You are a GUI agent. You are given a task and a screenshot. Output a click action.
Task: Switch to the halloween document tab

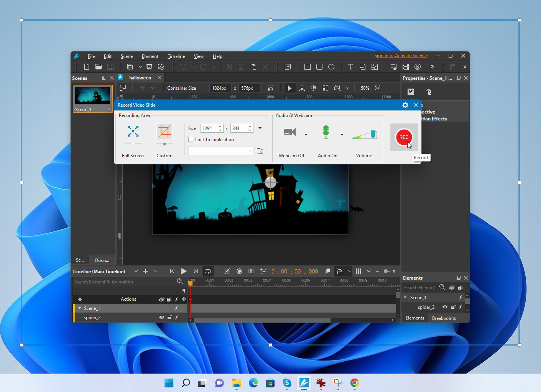[x=140, y=77]
